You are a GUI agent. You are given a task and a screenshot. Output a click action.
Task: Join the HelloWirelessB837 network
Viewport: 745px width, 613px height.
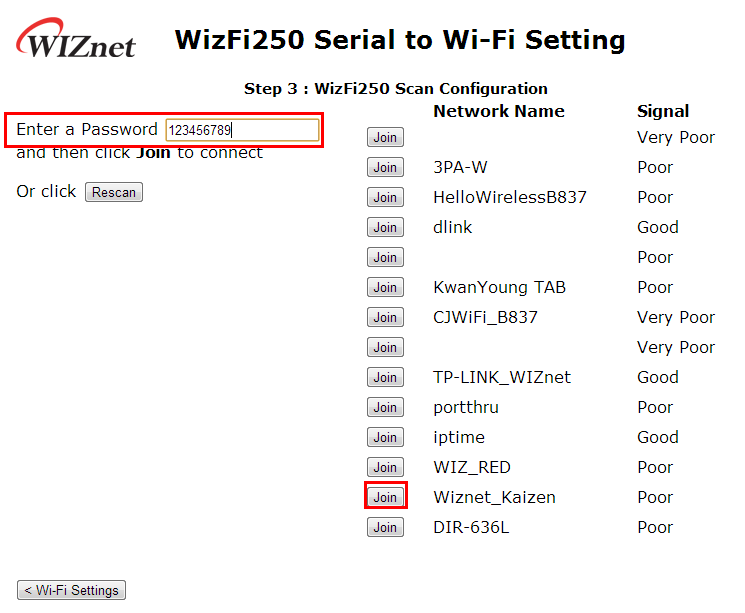tap(385, 197)
